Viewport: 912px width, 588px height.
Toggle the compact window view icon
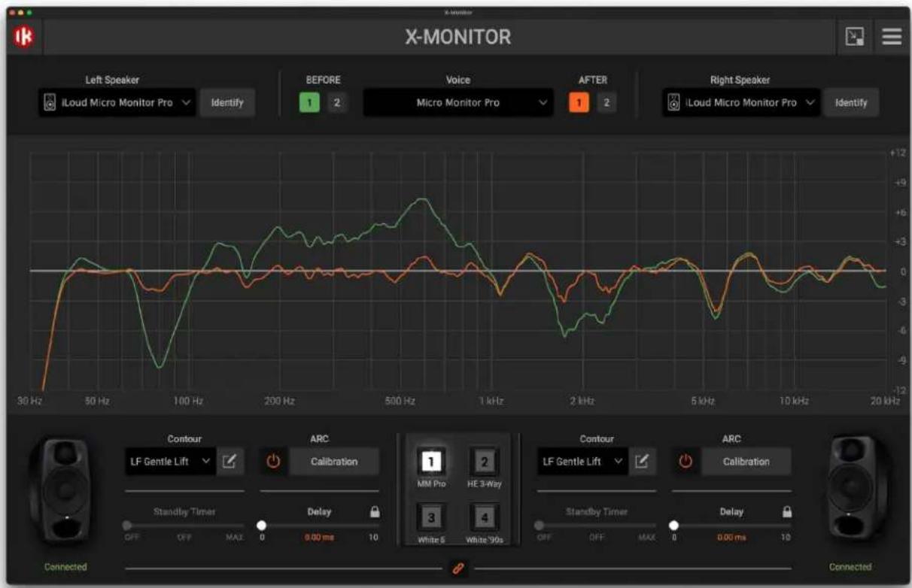coord(855,37)
